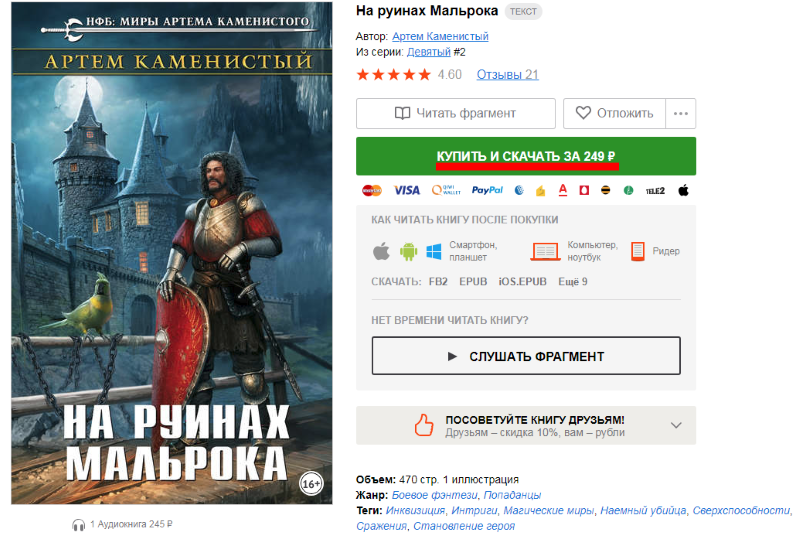Open the three-dots more options menu
The image size is (800, 560).
681,113
